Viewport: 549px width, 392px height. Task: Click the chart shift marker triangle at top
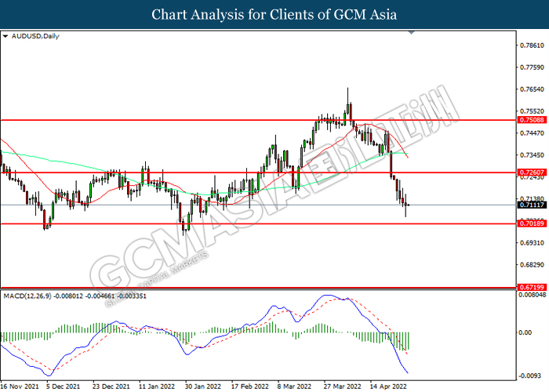tap(412, 33)
